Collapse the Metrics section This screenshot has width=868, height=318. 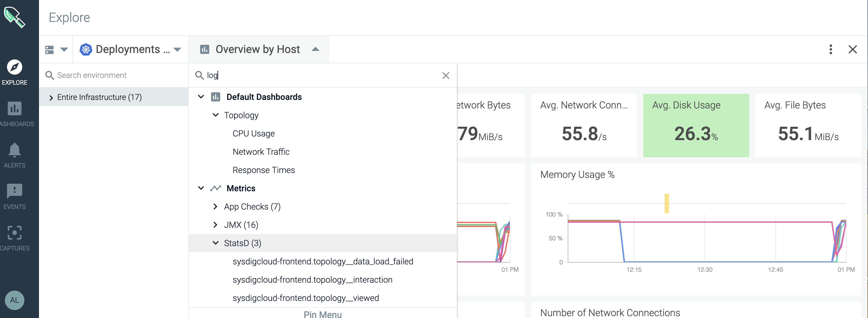pos(201,188)
